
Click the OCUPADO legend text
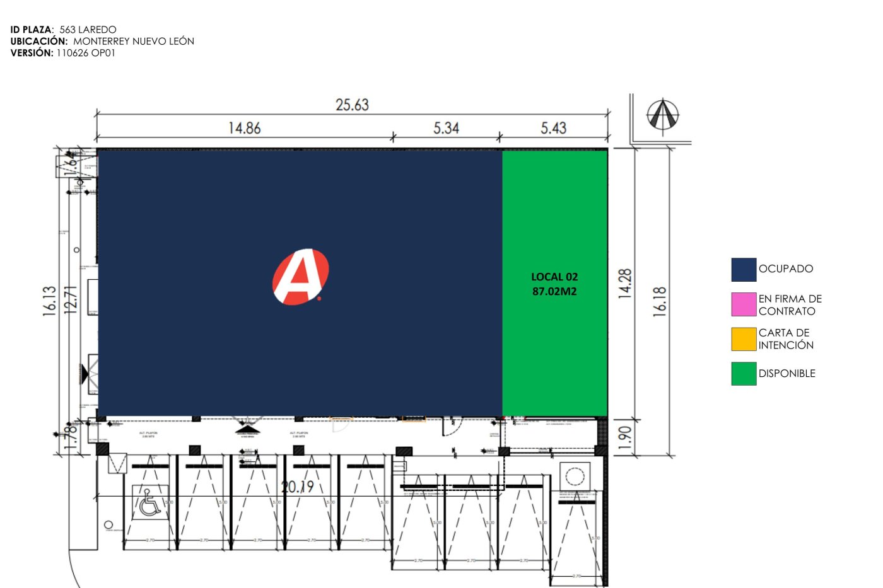(786, 268)
